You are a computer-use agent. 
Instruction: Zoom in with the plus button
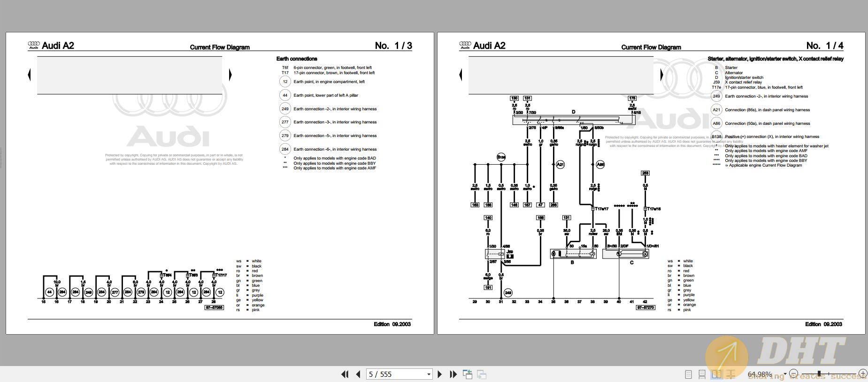863,374
